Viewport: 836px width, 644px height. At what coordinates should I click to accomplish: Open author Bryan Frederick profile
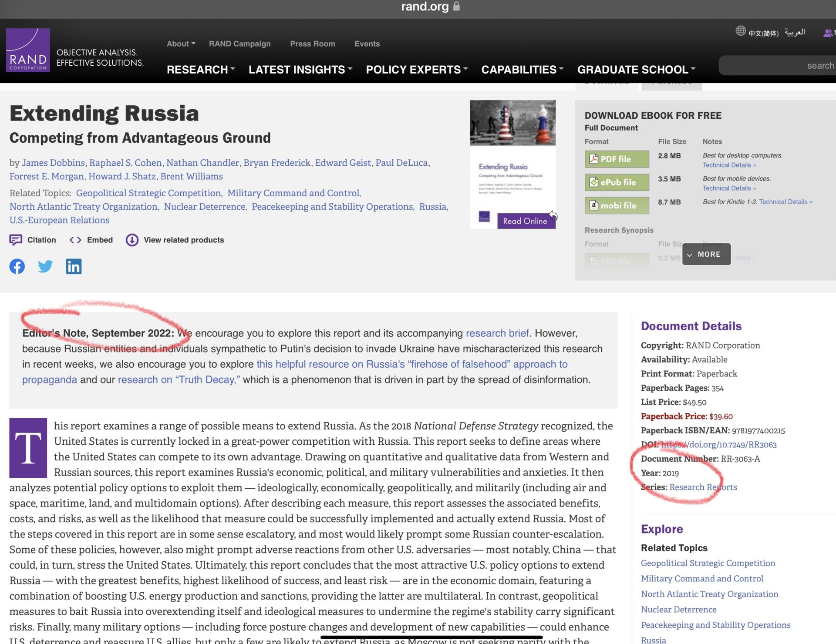tap(277, 163)
